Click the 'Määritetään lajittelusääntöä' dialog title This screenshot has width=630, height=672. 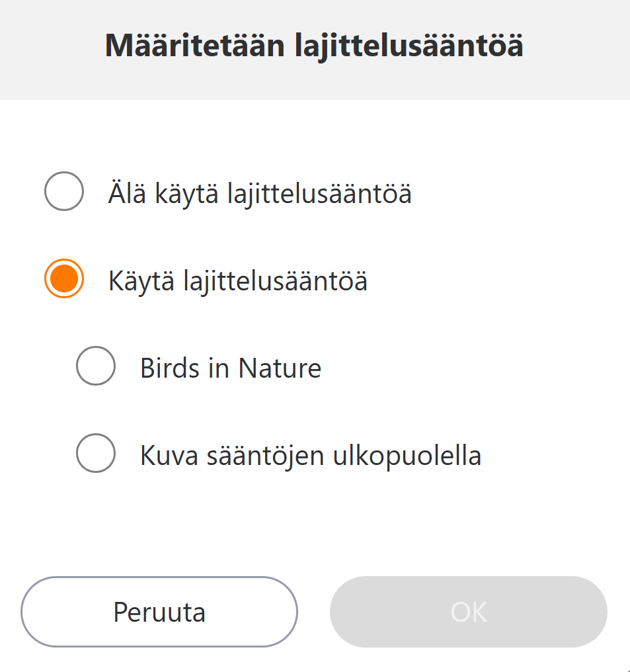(315, 46)
